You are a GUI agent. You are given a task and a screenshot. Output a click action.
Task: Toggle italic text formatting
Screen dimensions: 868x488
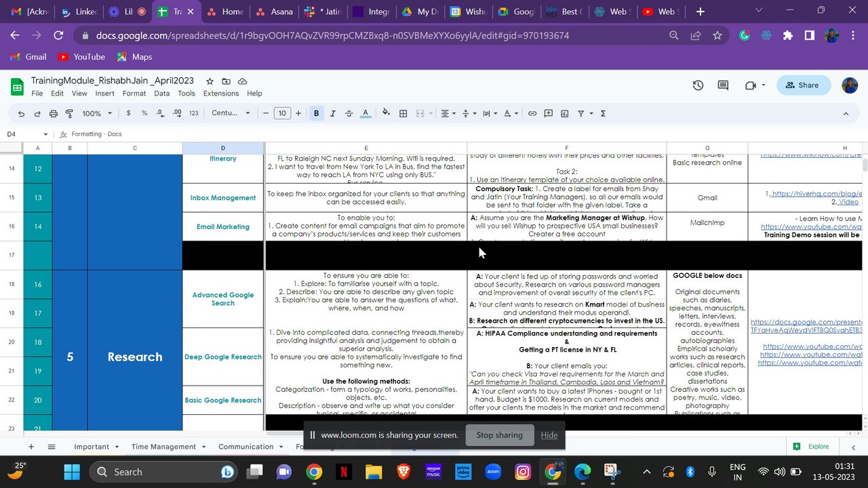(332, 113)
